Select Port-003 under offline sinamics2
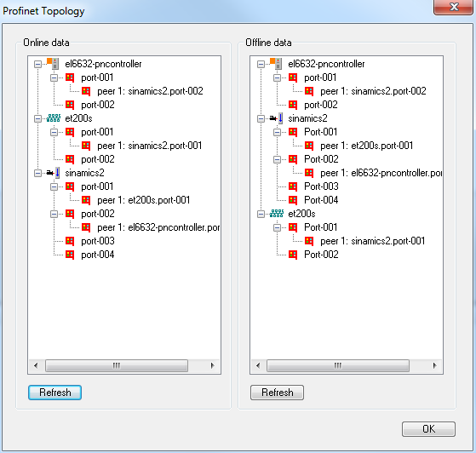476x453 pixels. [321, 186]
